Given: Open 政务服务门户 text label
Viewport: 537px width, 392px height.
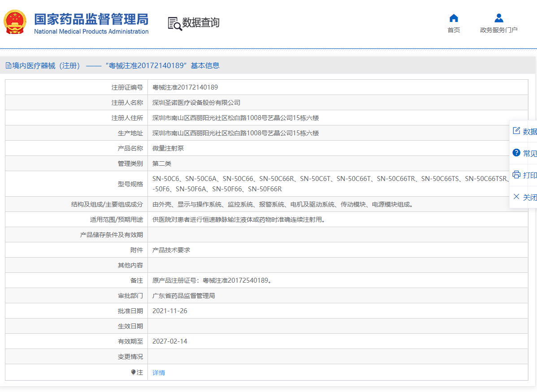Looking at the screenshot, I should [498, 30].
